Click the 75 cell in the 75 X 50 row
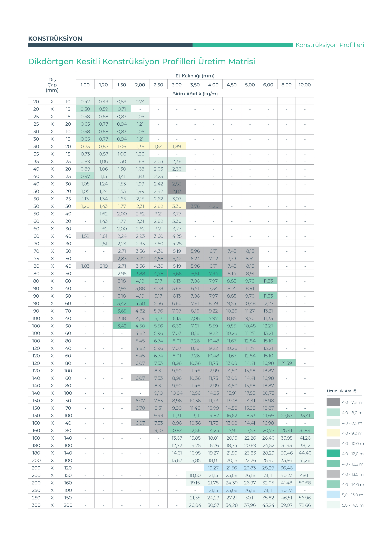The image size is (392, 555). pyautogui.click(x=36, y=259)
